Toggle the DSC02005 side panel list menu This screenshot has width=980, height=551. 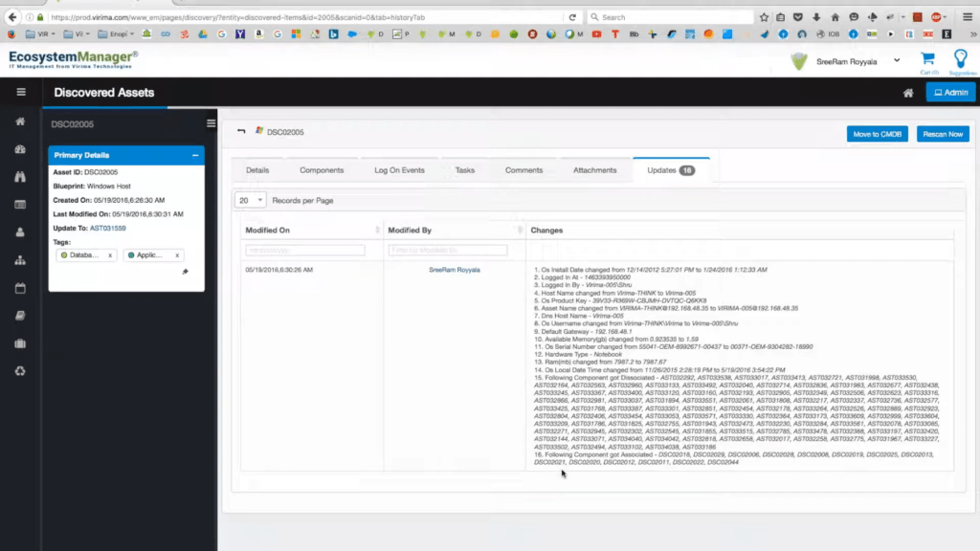tap(212, 123)
